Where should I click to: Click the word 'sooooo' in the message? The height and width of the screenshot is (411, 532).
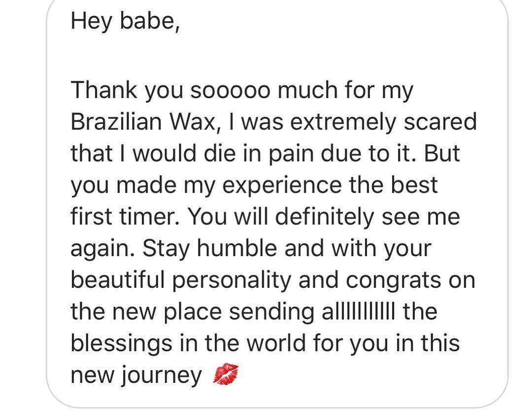pyautogui.click(x=230, y=91)
